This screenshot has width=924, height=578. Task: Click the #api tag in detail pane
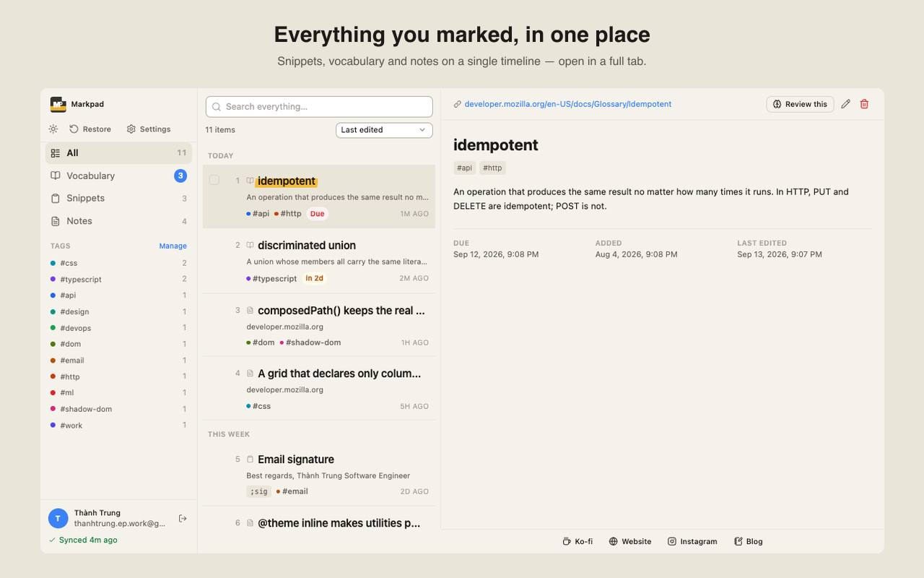click(465, 168)
